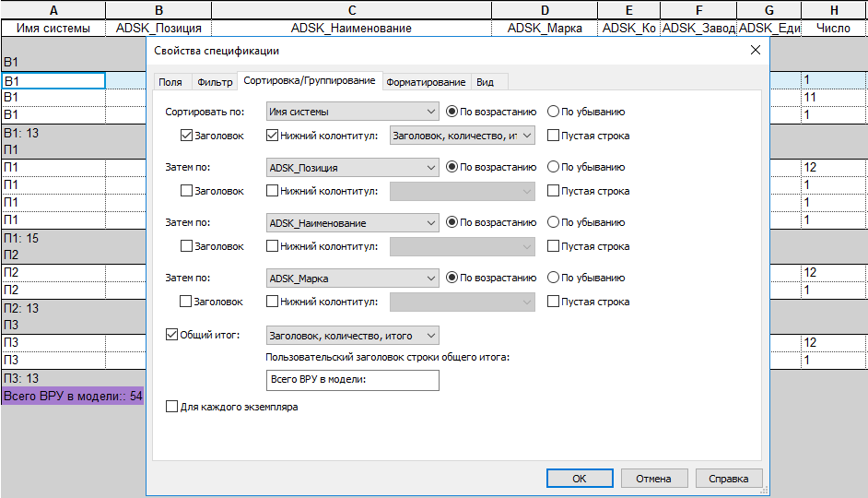Switch to the Поля tab
Viewport: 868px width, 498px height.
170,82
